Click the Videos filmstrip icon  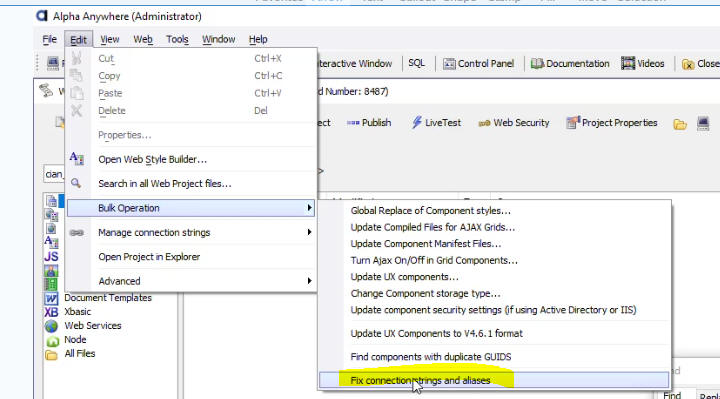tap(628, 63)
